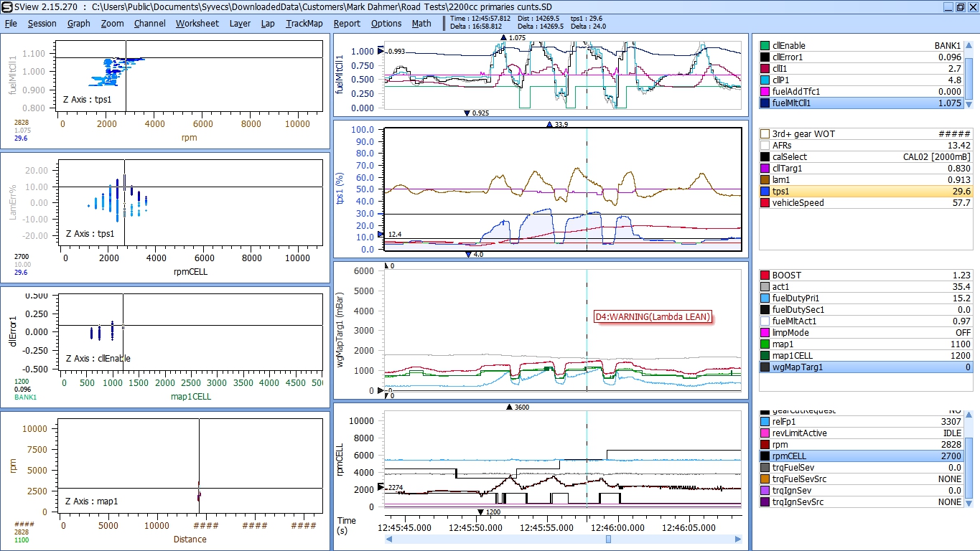Select the cllI1 channel row
980x551 pixels.
pyautogui.click(x=861, y=68)
